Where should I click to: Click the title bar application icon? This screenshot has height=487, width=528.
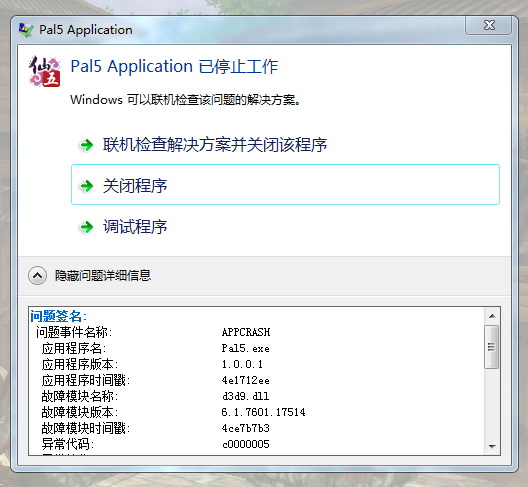26,30
